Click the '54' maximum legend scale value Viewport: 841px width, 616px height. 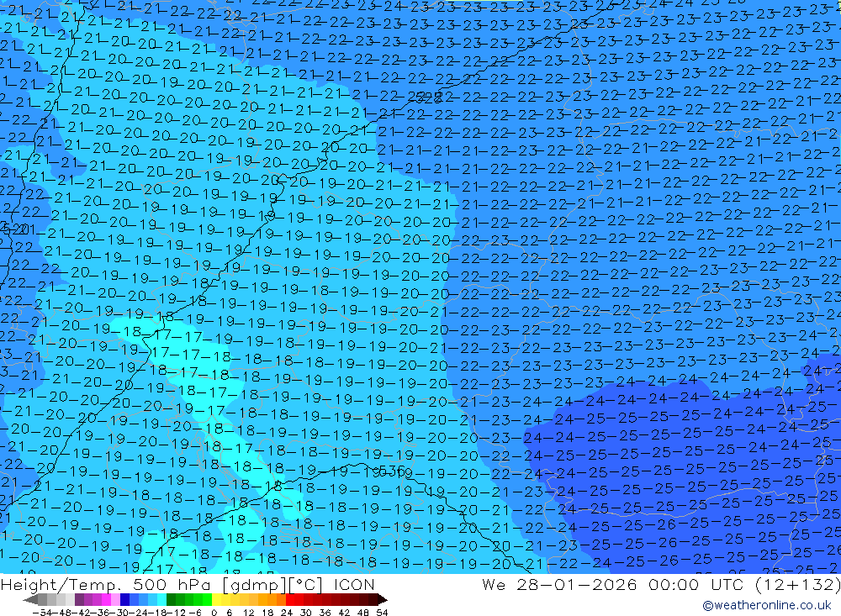click(383, 613)
